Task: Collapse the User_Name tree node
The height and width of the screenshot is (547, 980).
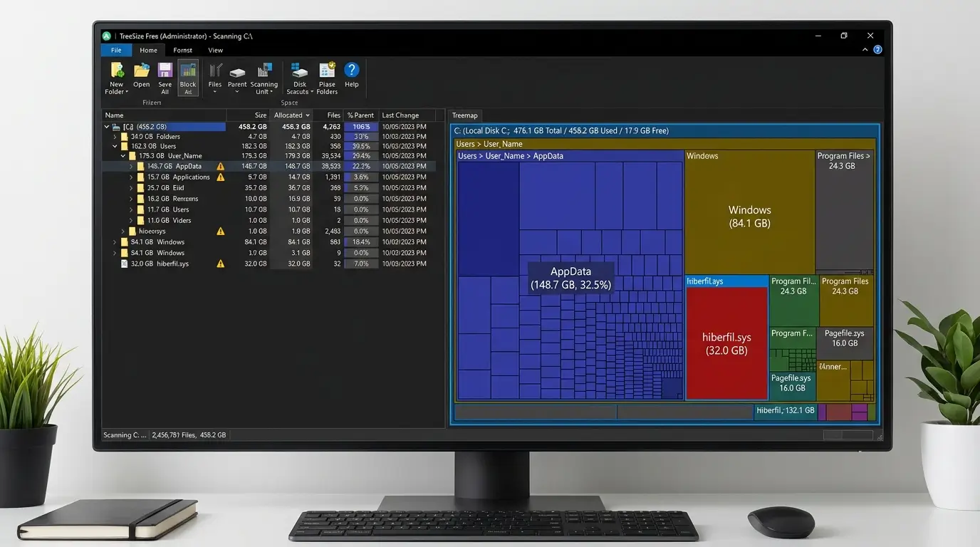Action: point(123,156)
